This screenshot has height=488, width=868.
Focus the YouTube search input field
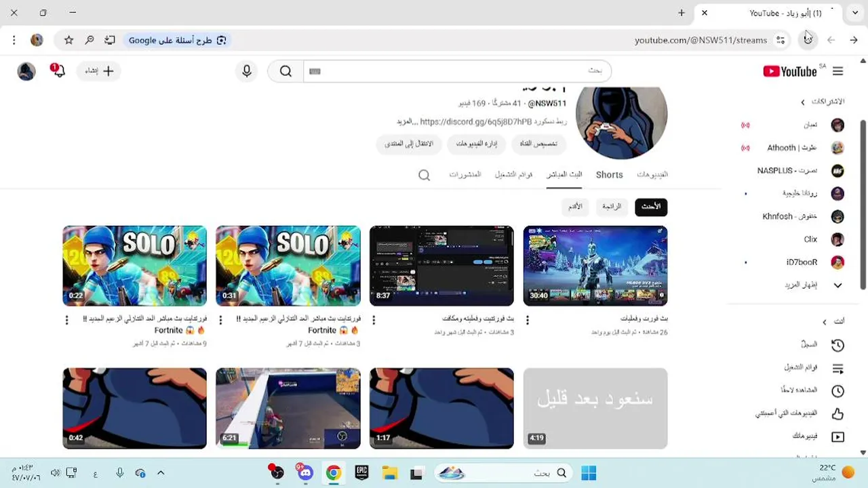click(457, 71)
